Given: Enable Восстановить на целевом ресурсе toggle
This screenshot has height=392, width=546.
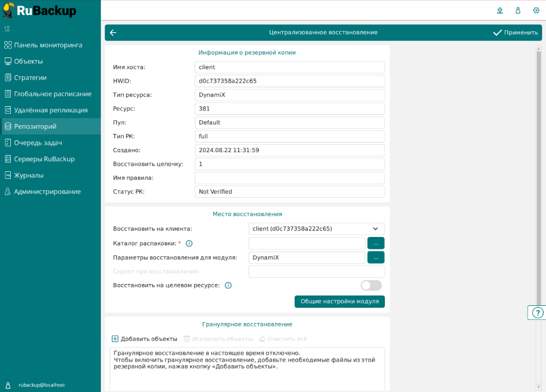Looking at the screenshot, I should [x=371, y=285].
